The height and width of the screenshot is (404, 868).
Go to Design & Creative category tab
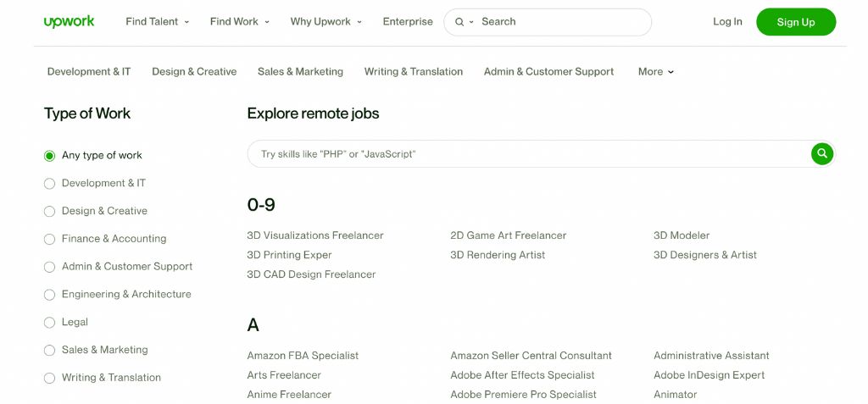194,72
